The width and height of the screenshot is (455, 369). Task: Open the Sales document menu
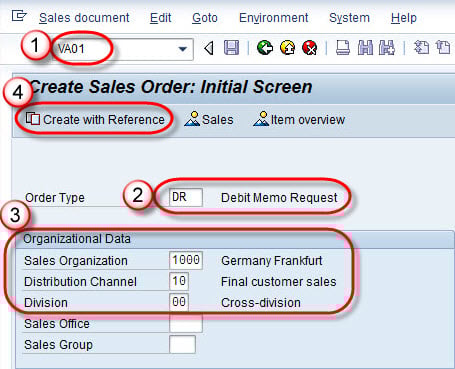[x=84, y=18]
